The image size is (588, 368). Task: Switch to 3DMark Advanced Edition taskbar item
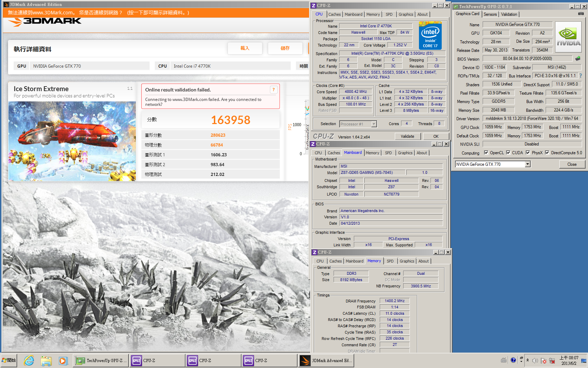pos(326,360)
